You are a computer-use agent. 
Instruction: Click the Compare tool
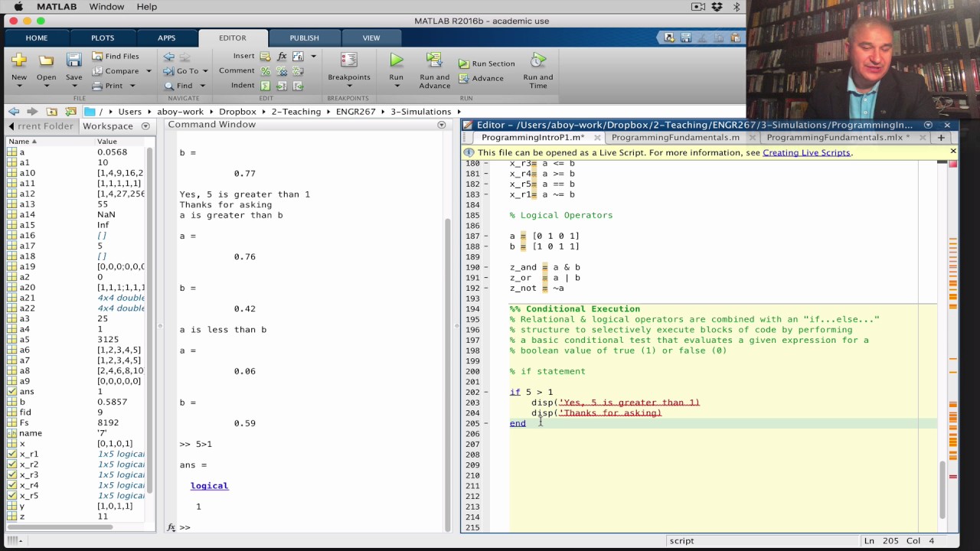115,70
